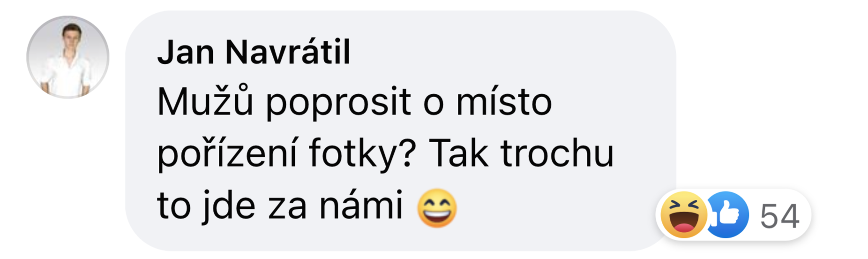Click the Haha laughing reaction icon
This screenshot has width=868, height=259.
(683, 215)
